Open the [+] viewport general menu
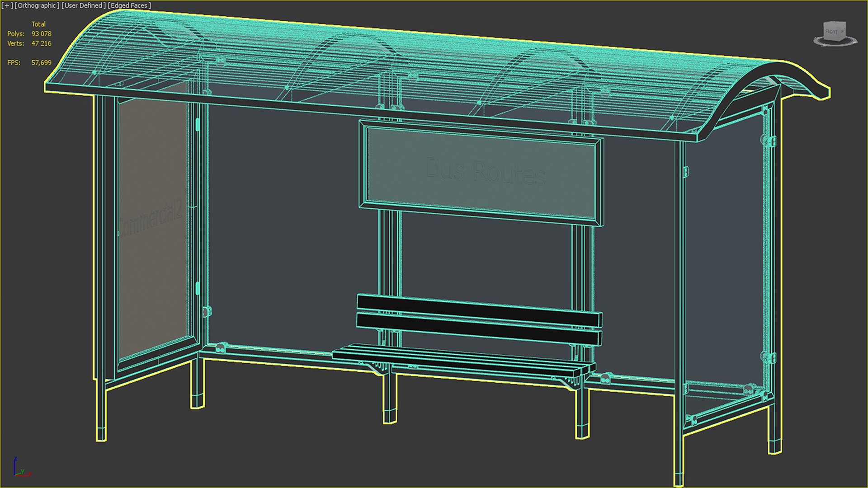The width and height of the screenshot is (868, 488). (7, 5)
